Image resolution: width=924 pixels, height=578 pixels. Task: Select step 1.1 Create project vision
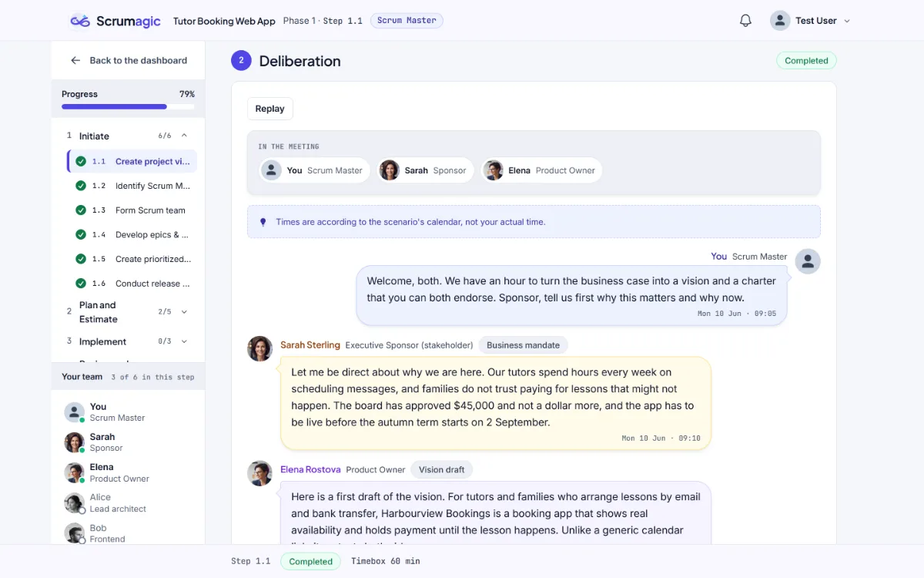point(132,162)
